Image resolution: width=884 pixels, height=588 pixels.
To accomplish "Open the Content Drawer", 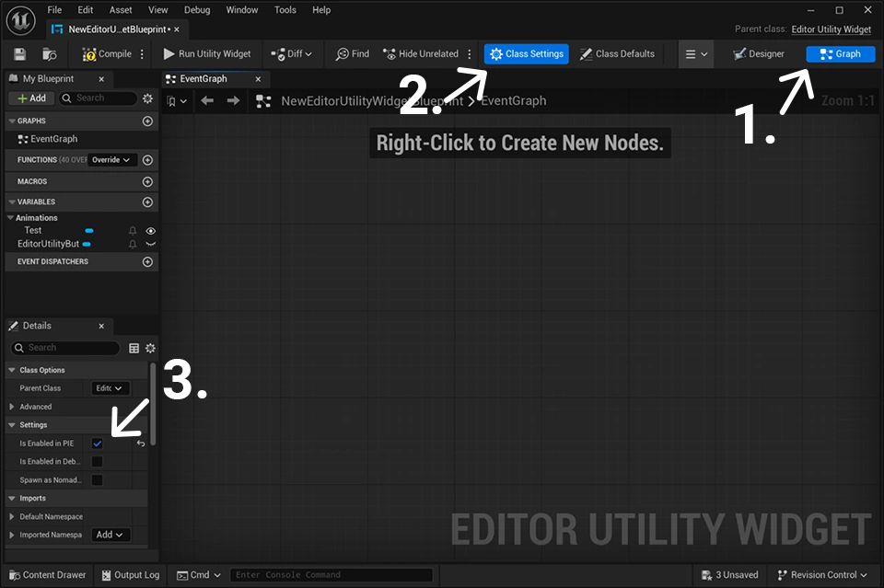I will (48, 575).
